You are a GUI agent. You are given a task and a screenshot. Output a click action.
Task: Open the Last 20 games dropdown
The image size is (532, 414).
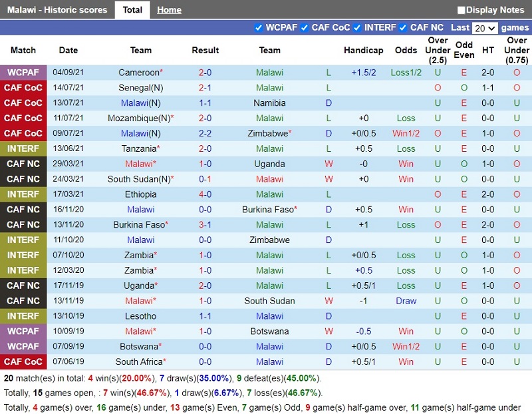484,28
